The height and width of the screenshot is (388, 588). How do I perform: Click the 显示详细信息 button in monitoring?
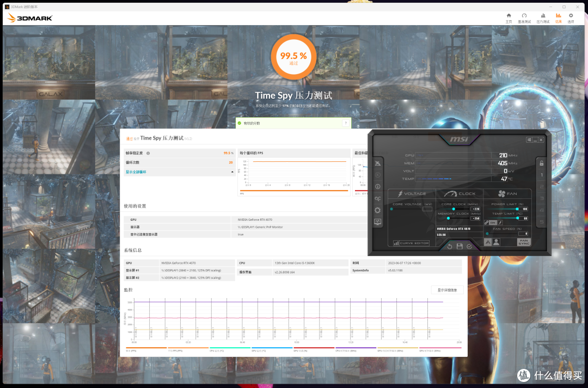(447, 290)
